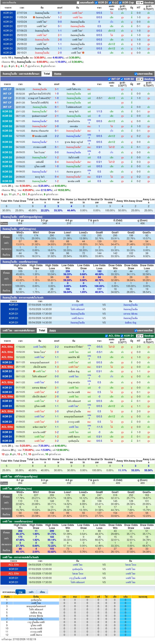
Task: Click the ACL Elite badge on 17/02/26 match
Action: [7, 347]
